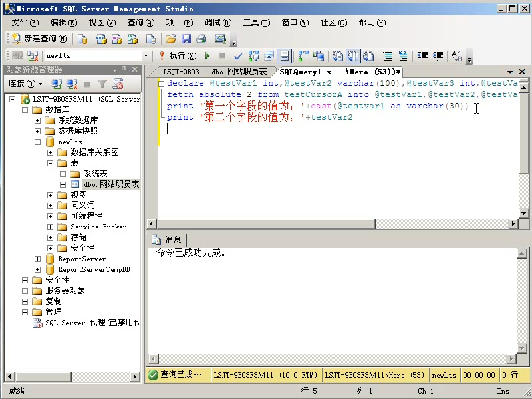The image size is (532, 399).
Task: Click the Connect (连接) dropdown in Object Explorer
Action: [x=25, y=84]
